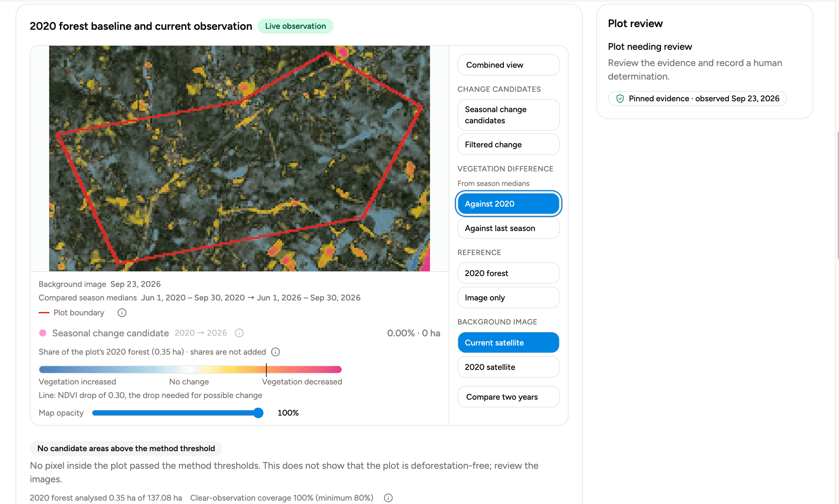Show the 2020 forest reference layer

508,273
